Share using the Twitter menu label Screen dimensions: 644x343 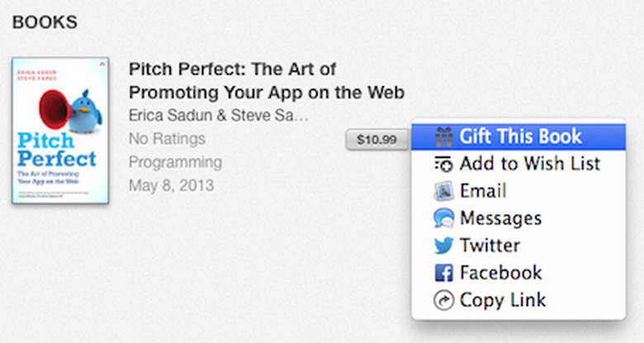(490, 245)
